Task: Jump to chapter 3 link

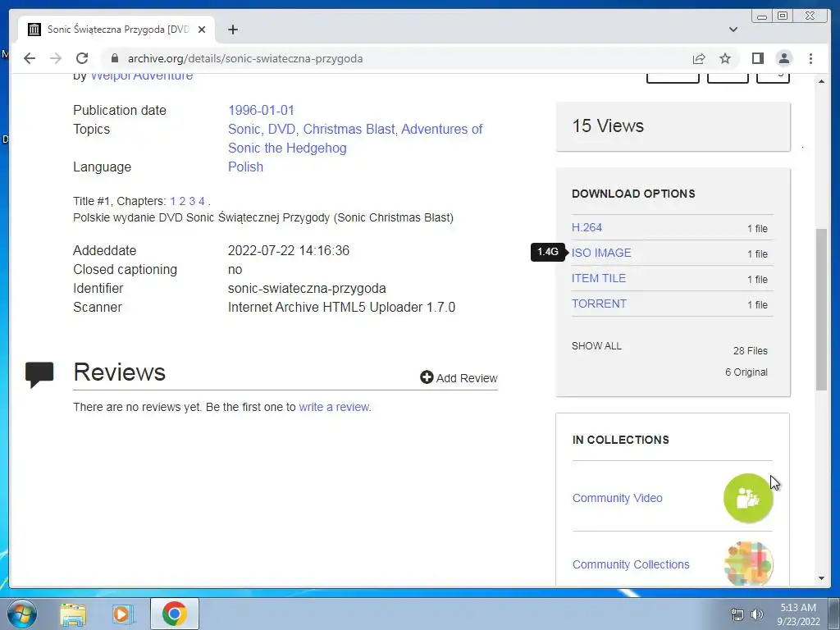Action: click(192, 202)
